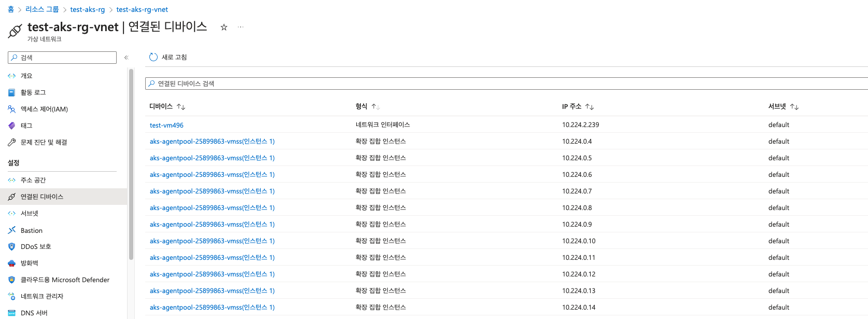Viewport: 868px width, 319px height.
Task: Click IP cell 10.224.0.7
Action: click(x=577, y=191)
